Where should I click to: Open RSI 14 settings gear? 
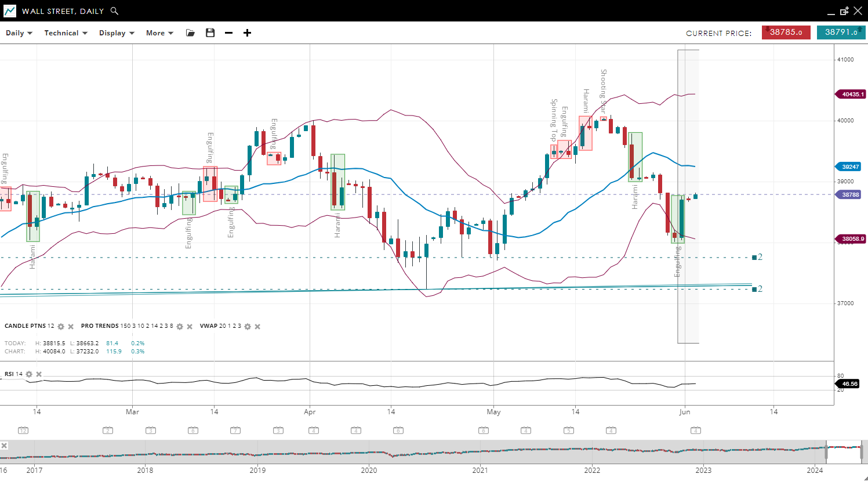pos(29,374)
